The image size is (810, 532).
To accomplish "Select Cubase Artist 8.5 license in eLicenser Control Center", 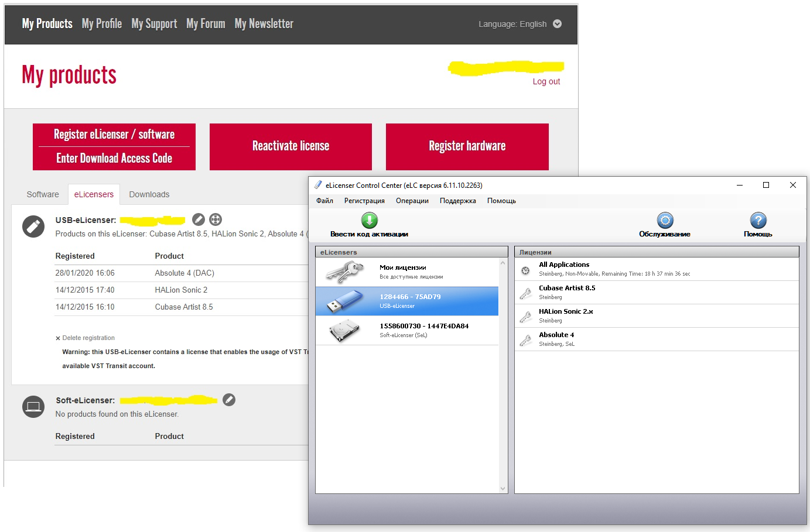I will tap(657, 293).
